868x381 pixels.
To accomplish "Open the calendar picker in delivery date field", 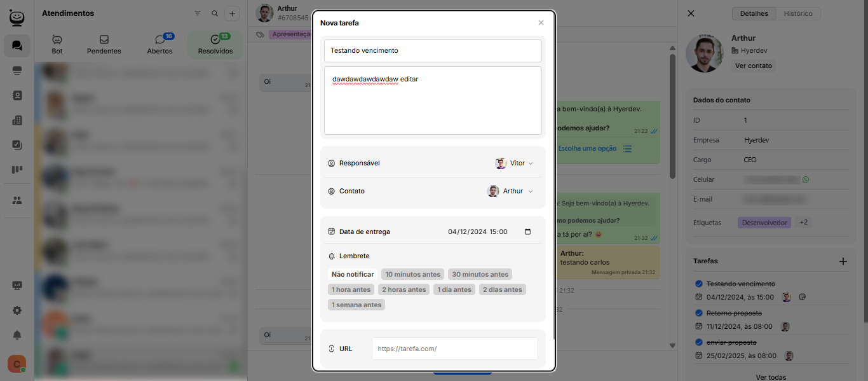I will (527, 232).
